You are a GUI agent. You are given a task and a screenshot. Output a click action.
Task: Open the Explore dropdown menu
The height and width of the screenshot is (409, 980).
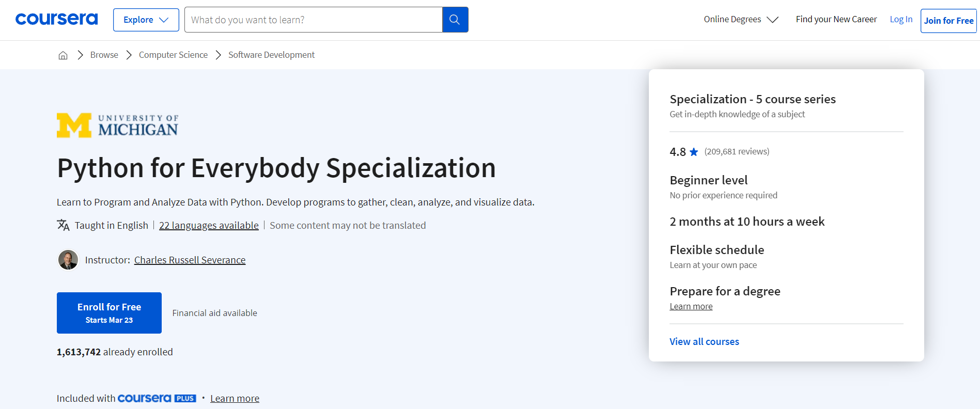[146, 20]
